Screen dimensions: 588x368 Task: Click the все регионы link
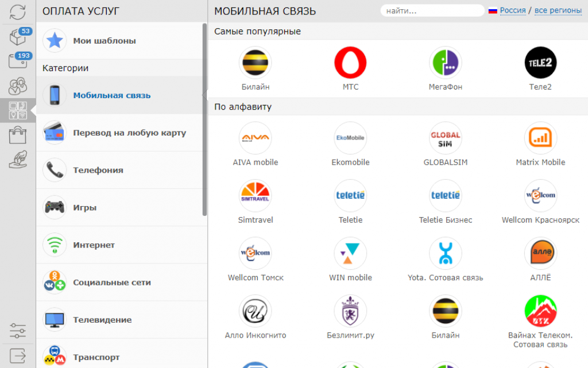point(558,10)
